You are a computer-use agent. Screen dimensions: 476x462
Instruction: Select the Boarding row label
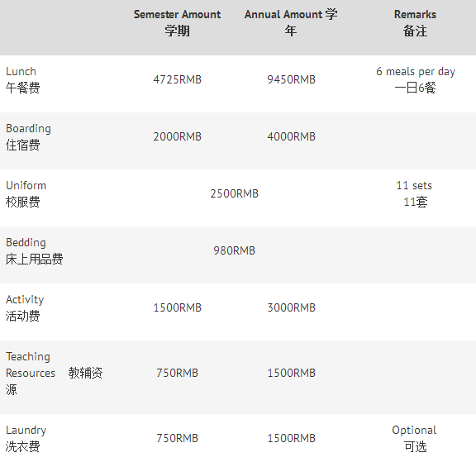pyautogui.click(x=28, y=137)
